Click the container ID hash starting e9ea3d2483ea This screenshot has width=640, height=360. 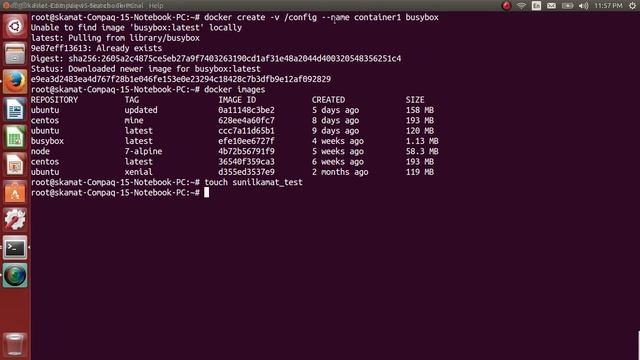(181, 79)
